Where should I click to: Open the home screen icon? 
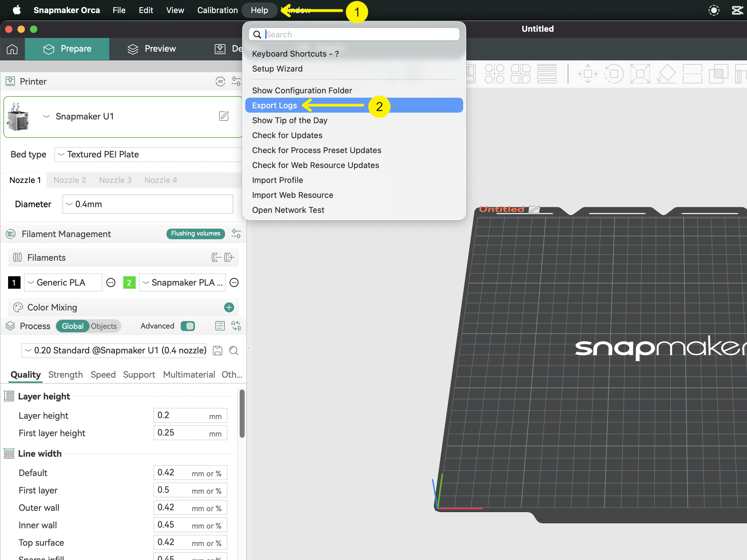pos(12,49)
